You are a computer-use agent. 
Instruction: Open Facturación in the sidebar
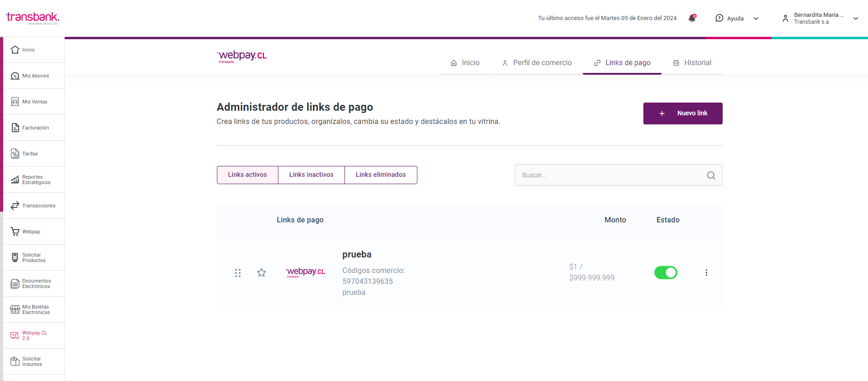pos(34,128)
